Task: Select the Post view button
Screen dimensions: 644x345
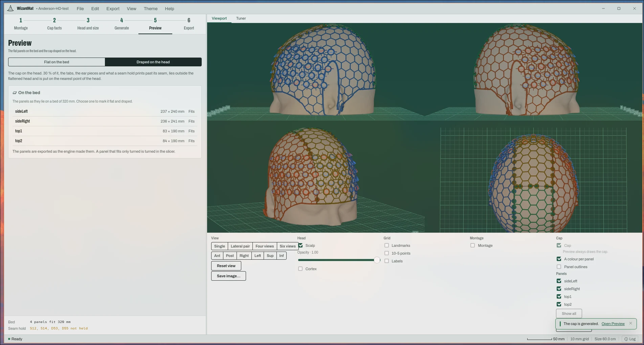Action: click(x=230, y=256)
